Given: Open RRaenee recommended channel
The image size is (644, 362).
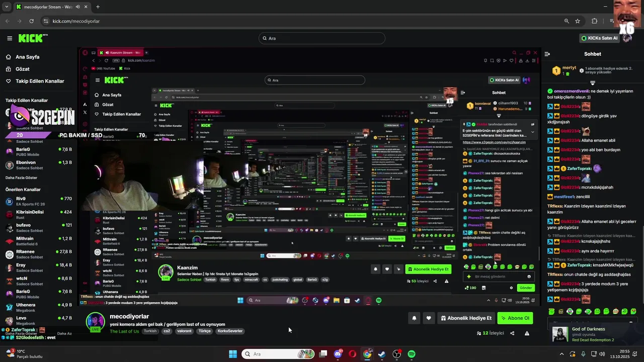Looking at the screenshot, I should point(38,254).
